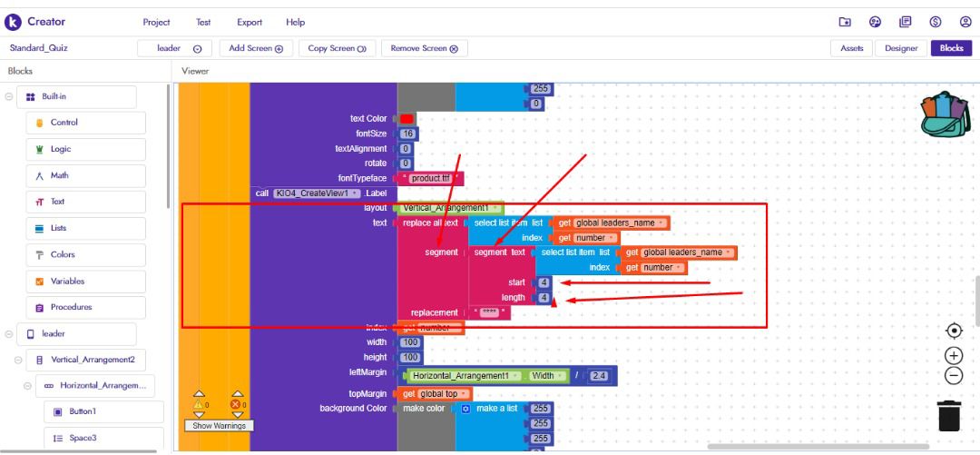Open the Horizontal_Arrangement1 block dropdown
980x455 pixels.
[x=465, y=376]
